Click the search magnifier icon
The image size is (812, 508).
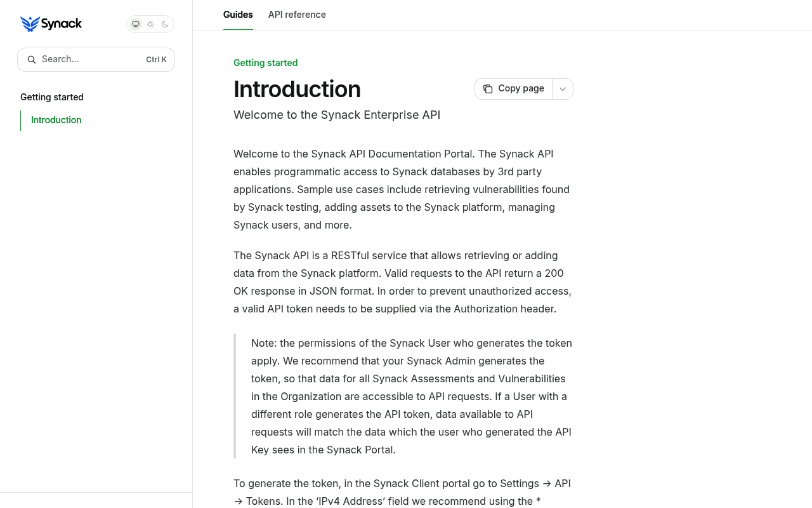click(x=32, y=60)
